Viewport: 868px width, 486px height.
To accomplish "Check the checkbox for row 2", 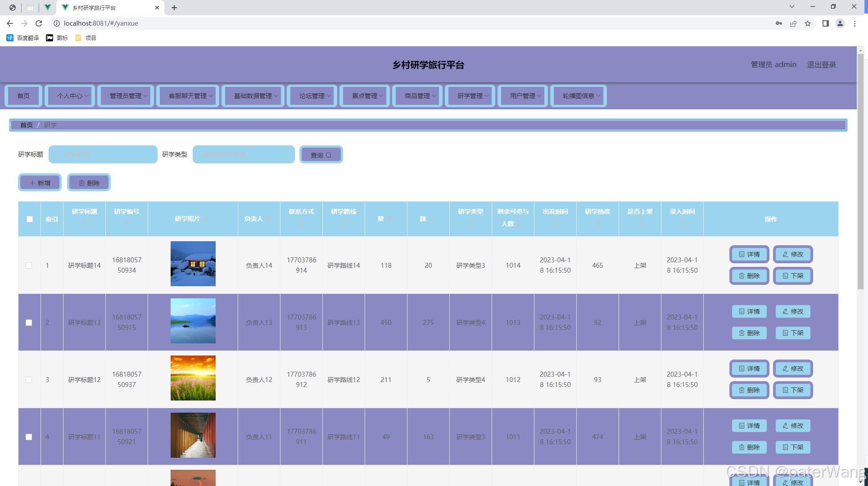I will point(29,323).
